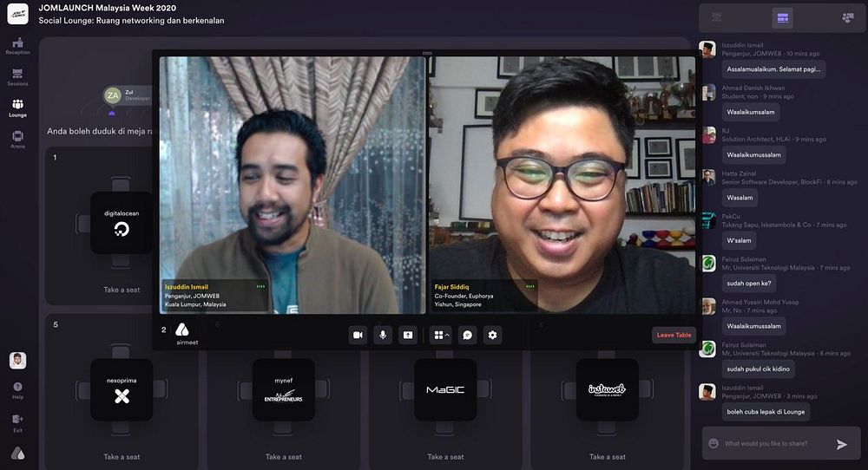The image size is (868, 470).
Task: Take a seat at MaGIC table
Action: tap(445, 457)
